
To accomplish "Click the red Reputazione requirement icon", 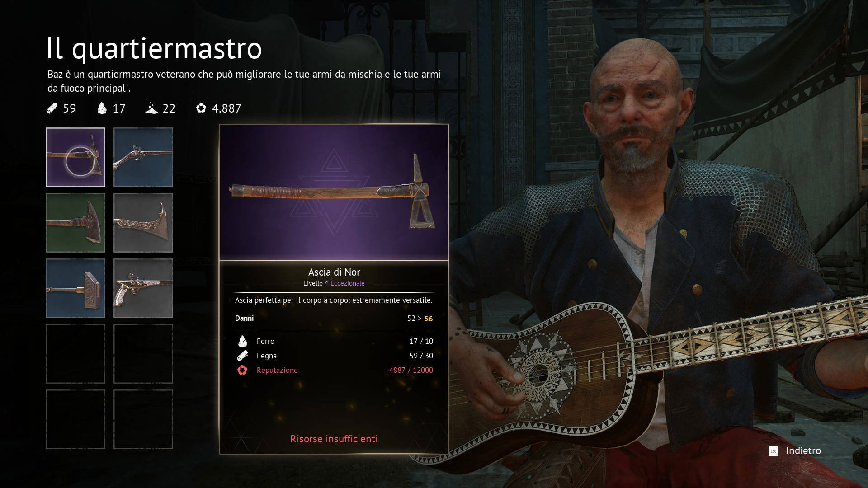I will [242, 370].
